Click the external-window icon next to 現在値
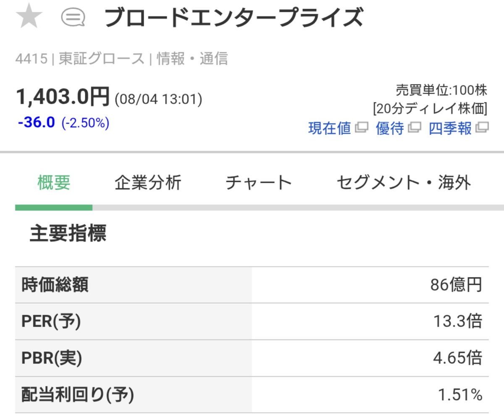 coord(362,128)
